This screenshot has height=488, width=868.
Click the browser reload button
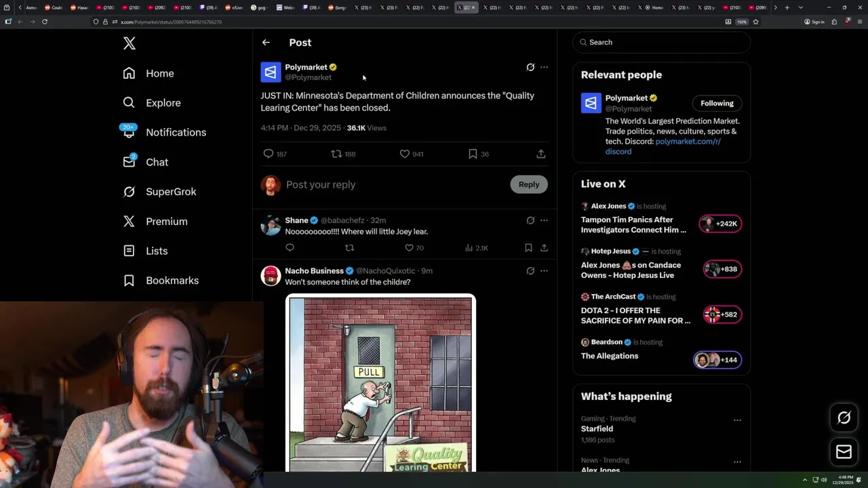pos(45,22)
